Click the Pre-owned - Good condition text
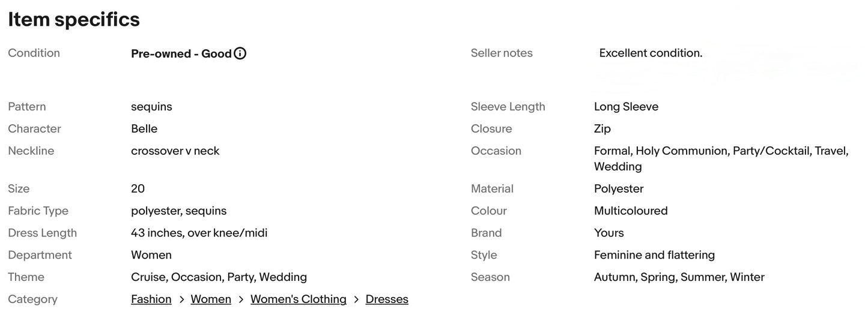 coord(181,53)
